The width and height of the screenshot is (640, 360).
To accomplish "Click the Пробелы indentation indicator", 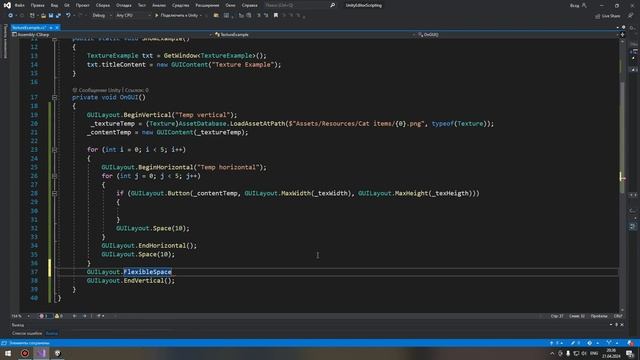I will click(599, 316).
